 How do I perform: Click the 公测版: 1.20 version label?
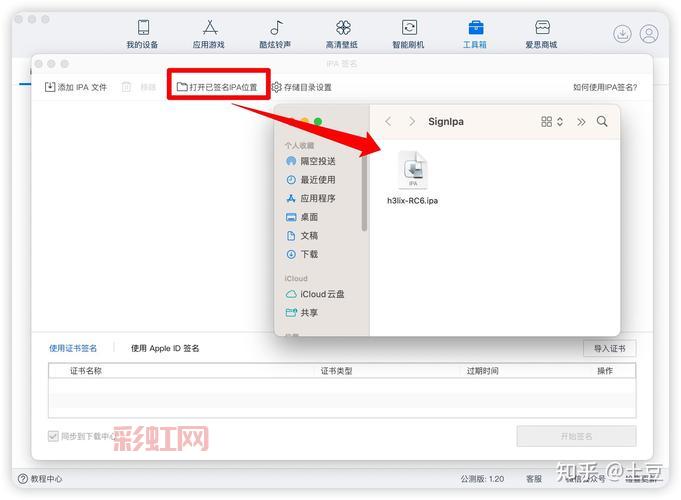(482, 479)
